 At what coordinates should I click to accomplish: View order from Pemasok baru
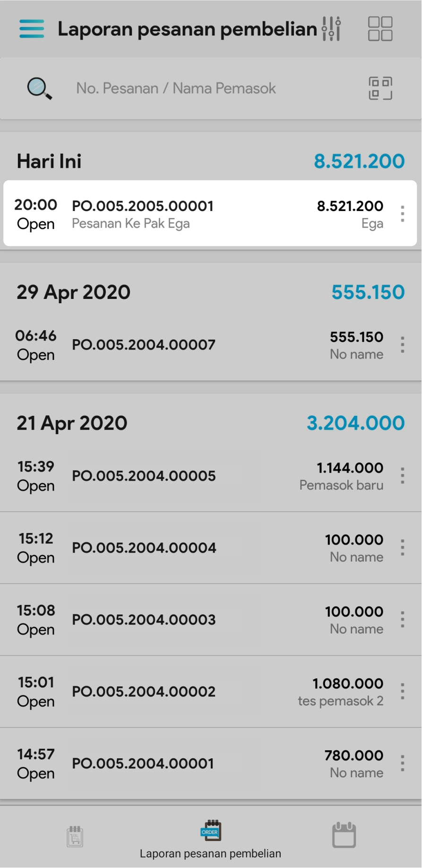pos(189,475)
